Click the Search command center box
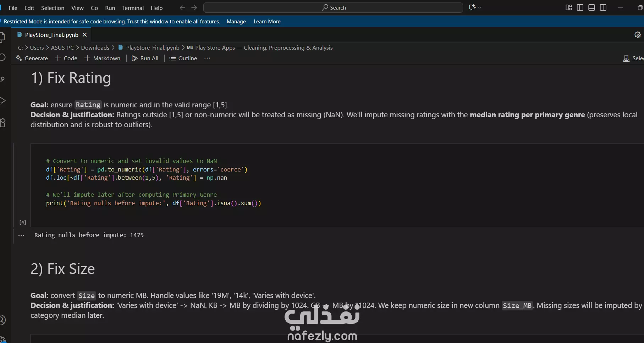644x343 pixels. click(333, 7)
